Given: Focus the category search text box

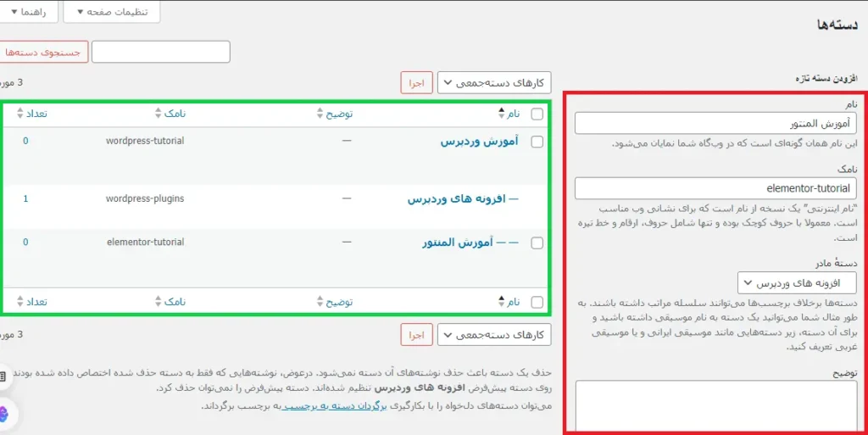Looking at the screenshot, I should pos(160,52).
